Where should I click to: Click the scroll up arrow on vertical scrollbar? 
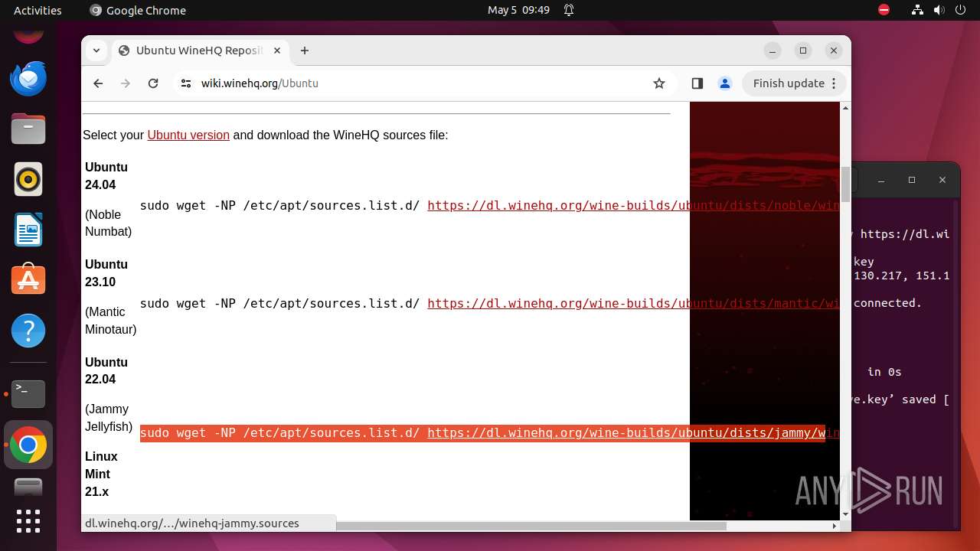(x=845, y=108)
